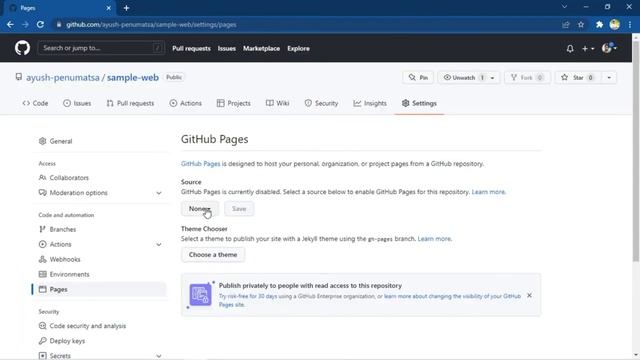
Task: Bookmark page with the star icon
Action: pyautogui.click(x=581, y=24)
